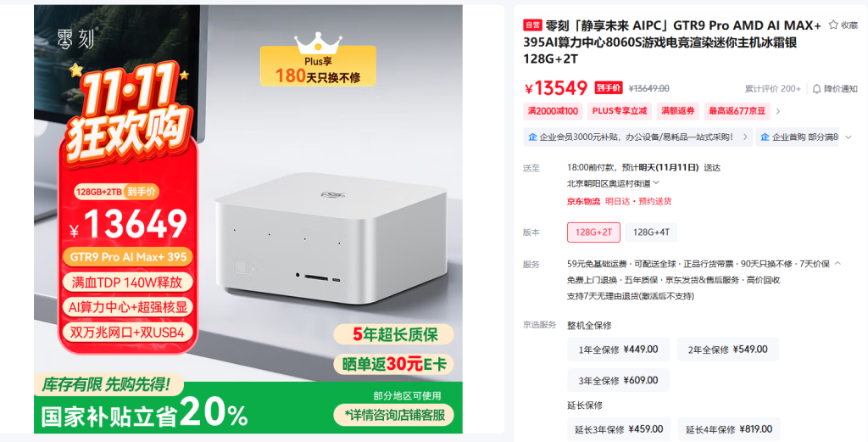Choose the 3年全保修 ¥609.00 option

[618, 381]
